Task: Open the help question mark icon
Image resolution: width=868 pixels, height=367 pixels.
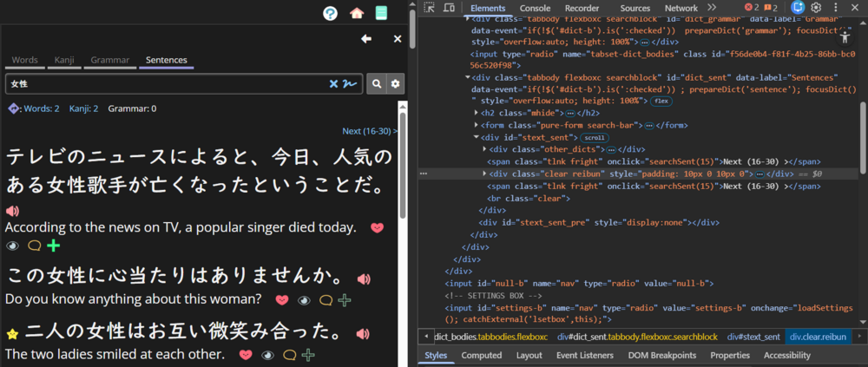Action: [330, 13]
